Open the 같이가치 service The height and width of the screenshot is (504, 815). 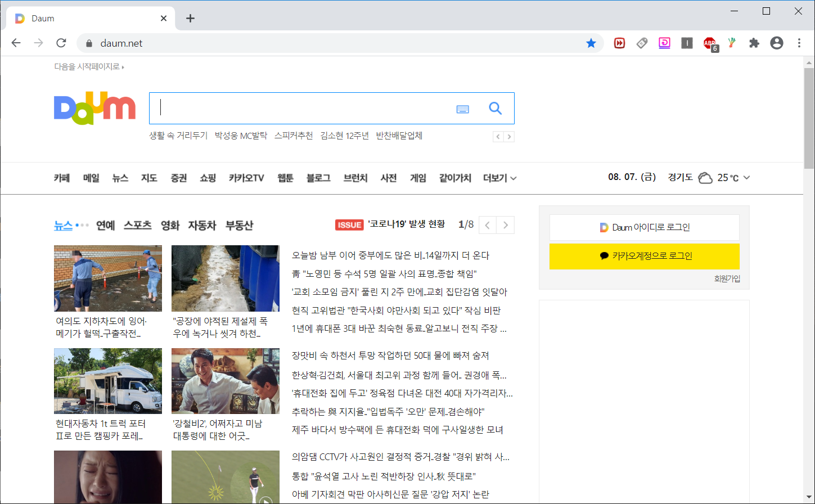455,178
